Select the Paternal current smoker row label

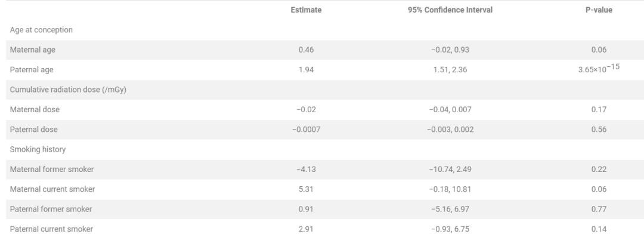pyautogui.click(x=51, y=229)
